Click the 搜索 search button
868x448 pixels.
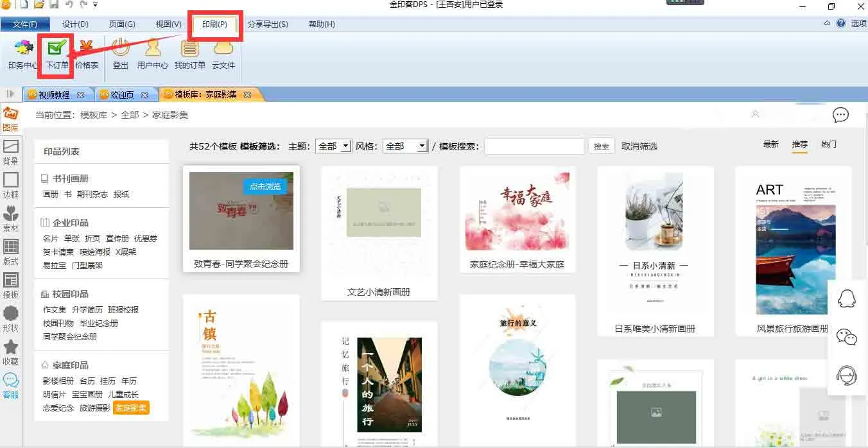coord(602,146)
